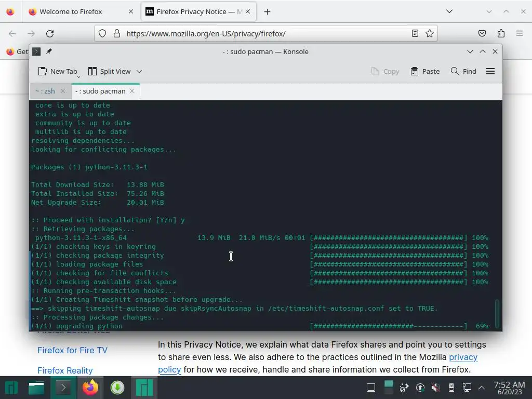Click the Konsole vertical scrollbar
This screenshot has height=399, width=532.
click(497, 313)
